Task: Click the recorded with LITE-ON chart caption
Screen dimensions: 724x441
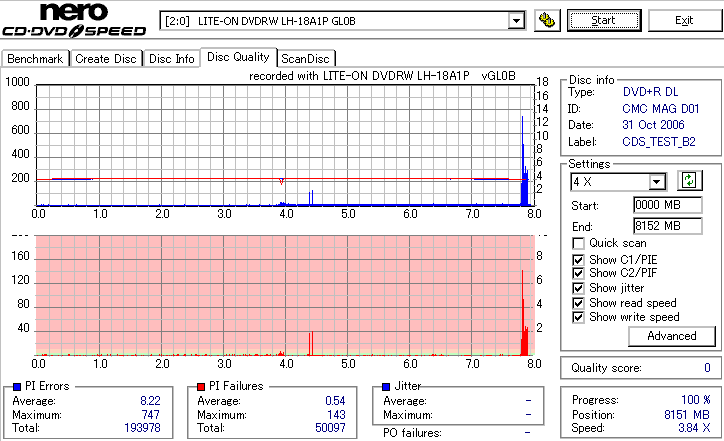Action: 382,76
